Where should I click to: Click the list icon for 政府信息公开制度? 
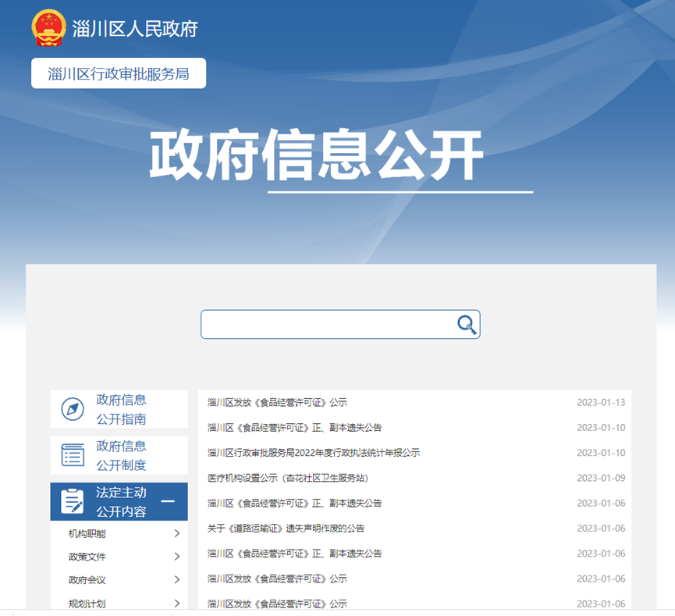pyautogui.click(x=73, y=455)
